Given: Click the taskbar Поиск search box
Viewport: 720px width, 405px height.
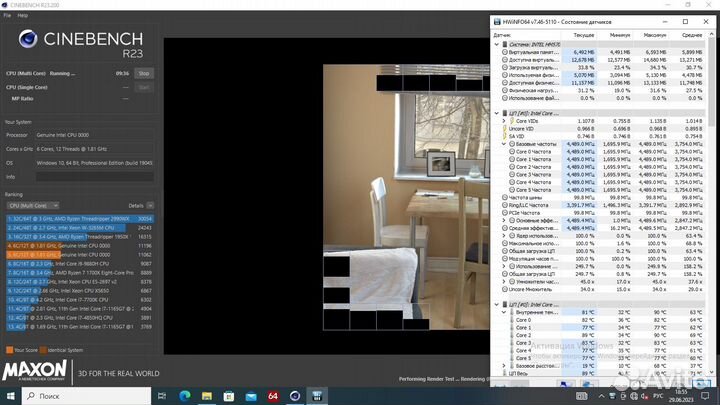Looking at the screenshot, I should click(x=86, y=396).
